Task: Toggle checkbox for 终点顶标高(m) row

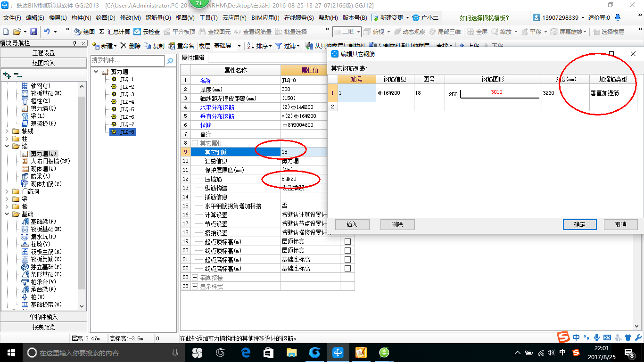Action: (x=348, y=251)
